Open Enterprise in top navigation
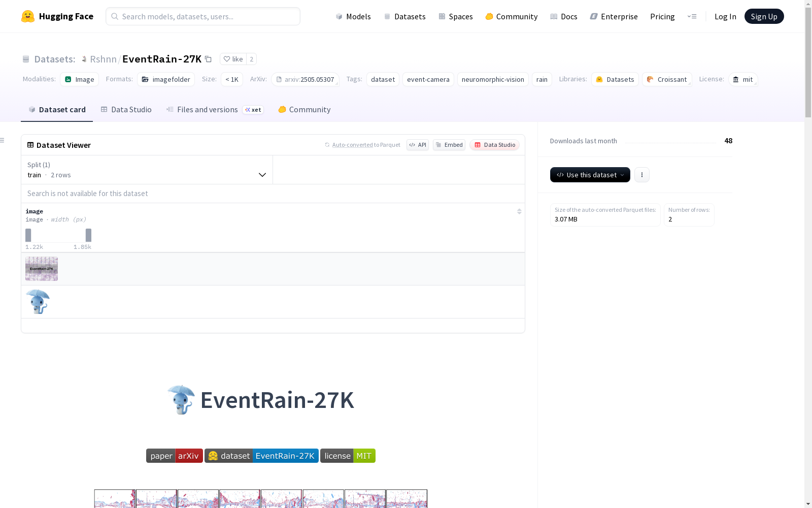This screenshot has width=812, height=508. point(614,16)
